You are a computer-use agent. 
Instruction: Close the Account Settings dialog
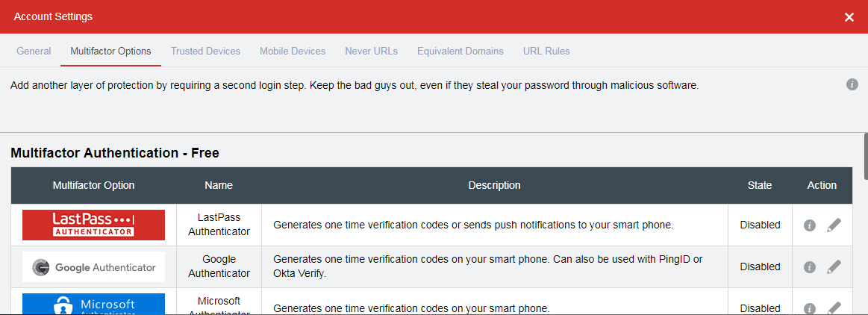[849, 17]
